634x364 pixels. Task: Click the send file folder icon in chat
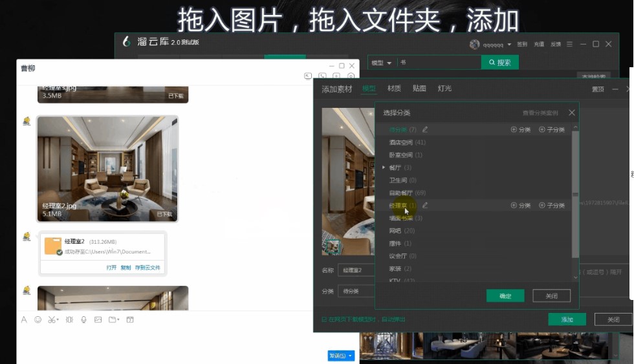(114, 319)
